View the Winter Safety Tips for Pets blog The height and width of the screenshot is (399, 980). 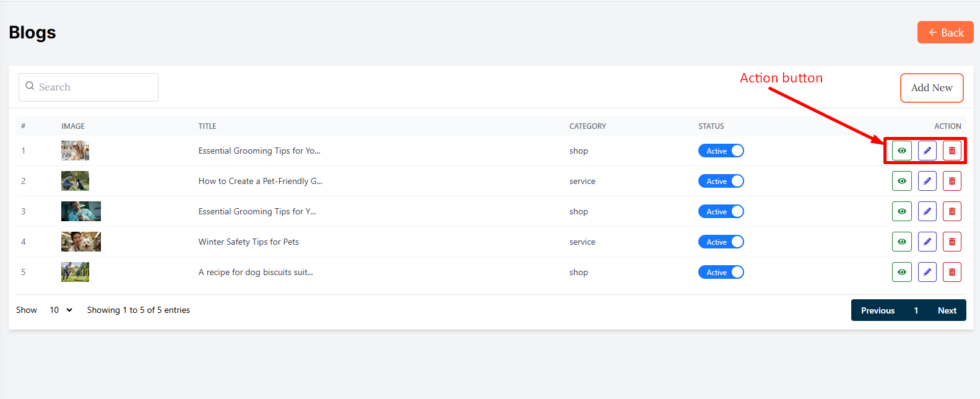tap(901, 242)
